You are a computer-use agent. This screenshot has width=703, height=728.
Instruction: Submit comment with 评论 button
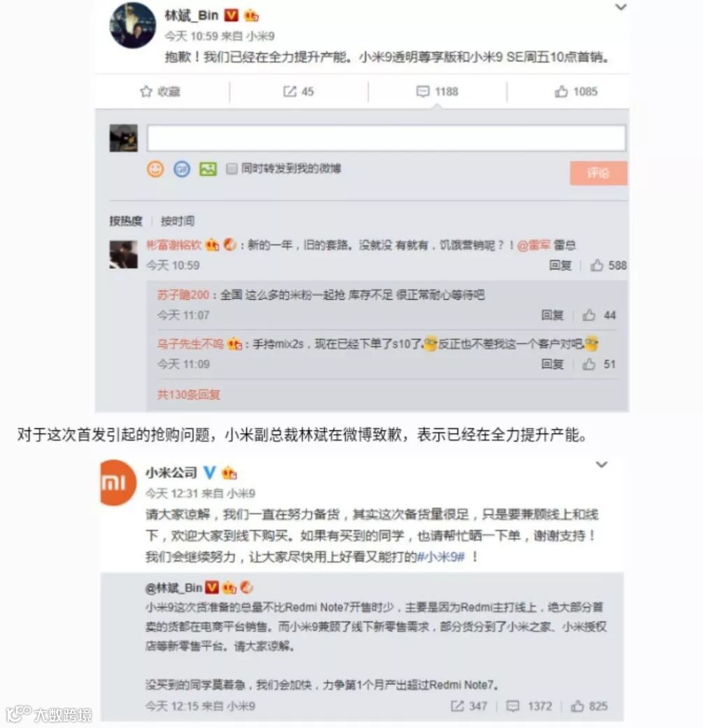599,173
